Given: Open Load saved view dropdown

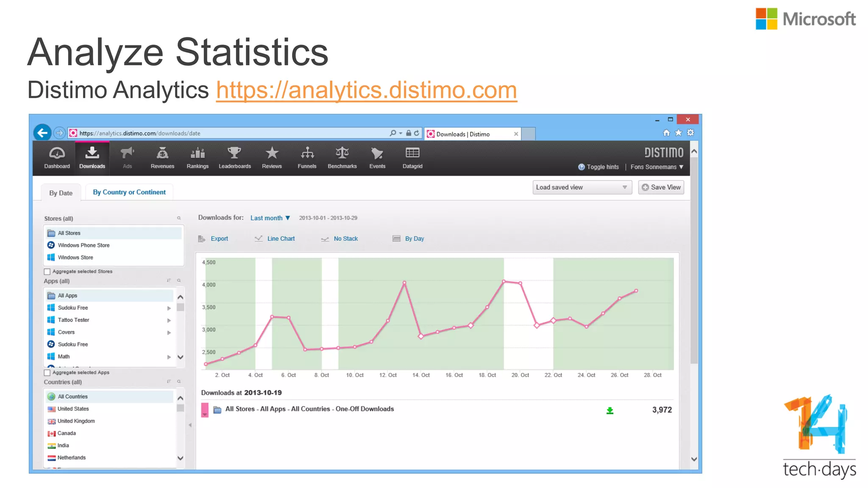Looking at the screenshot, I should 582,187.
